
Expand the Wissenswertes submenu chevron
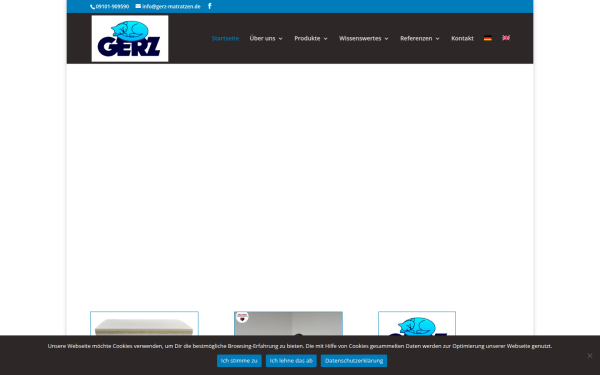point(386,39)
